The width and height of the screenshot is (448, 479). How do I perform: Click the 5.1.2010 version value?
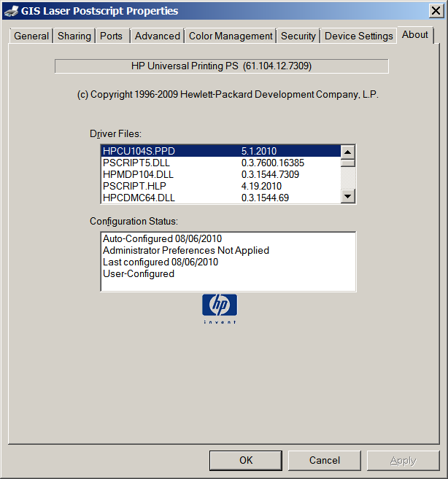coord(259,151)
